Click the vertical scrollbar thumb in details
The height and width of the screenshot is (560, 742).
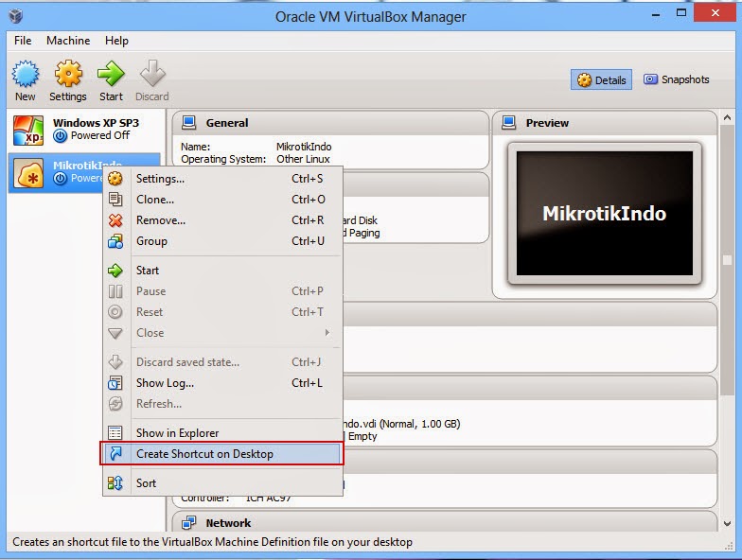727,260
